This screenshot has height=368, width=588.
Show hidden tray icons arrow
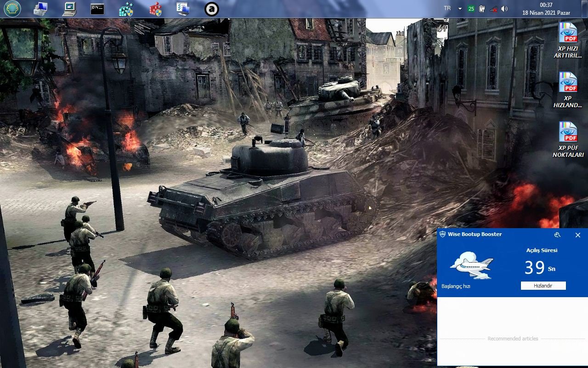(x=460, y=9)
